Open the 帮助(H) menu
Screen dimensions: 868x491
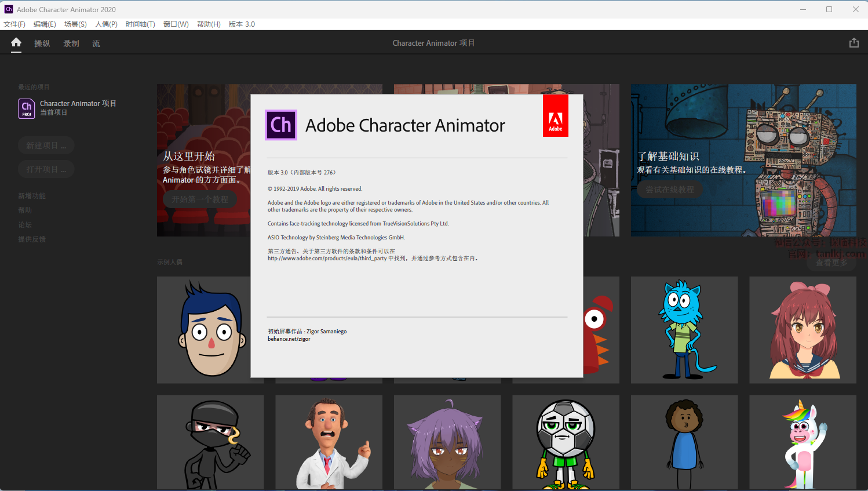point(209,24)
